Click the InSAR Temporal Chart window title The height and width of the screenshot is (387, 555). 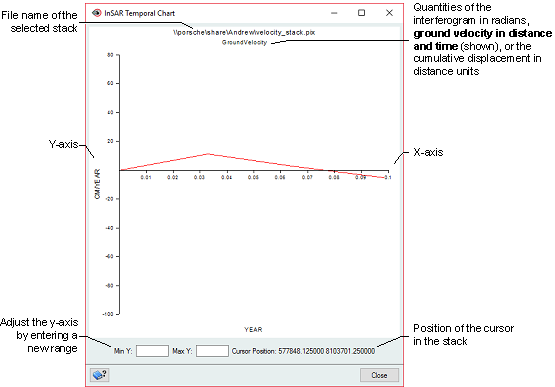coord(139,13)
